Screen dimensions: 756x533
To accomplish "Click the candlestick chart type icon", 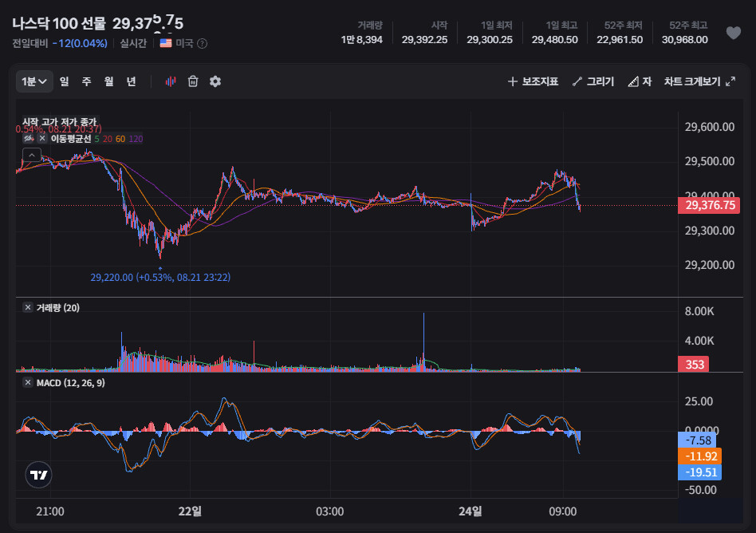I will click(170, 81).
